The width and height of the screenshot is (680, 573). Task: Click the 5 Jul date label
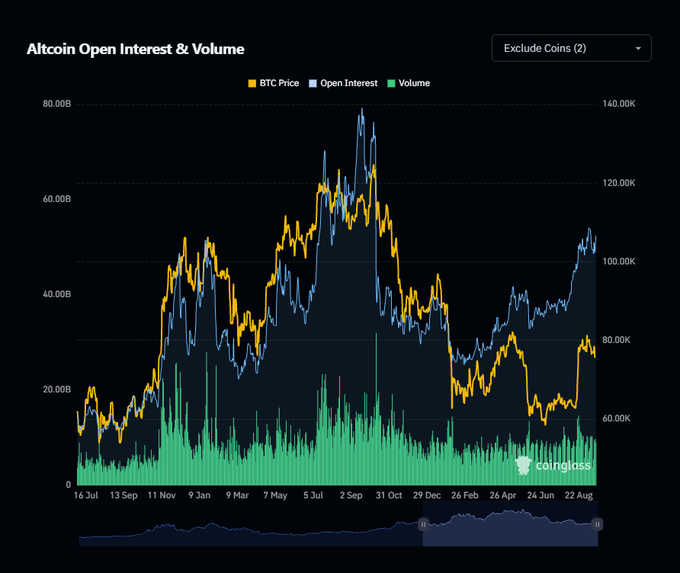click(x=313, y=495)
